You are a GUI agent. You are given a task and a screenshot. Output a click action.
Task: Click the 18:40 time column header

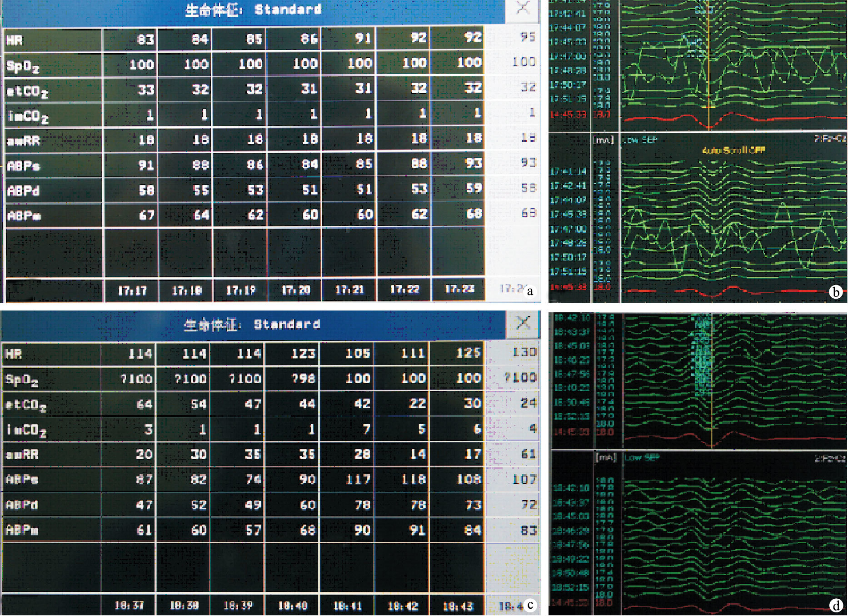(x=292, y=606)
